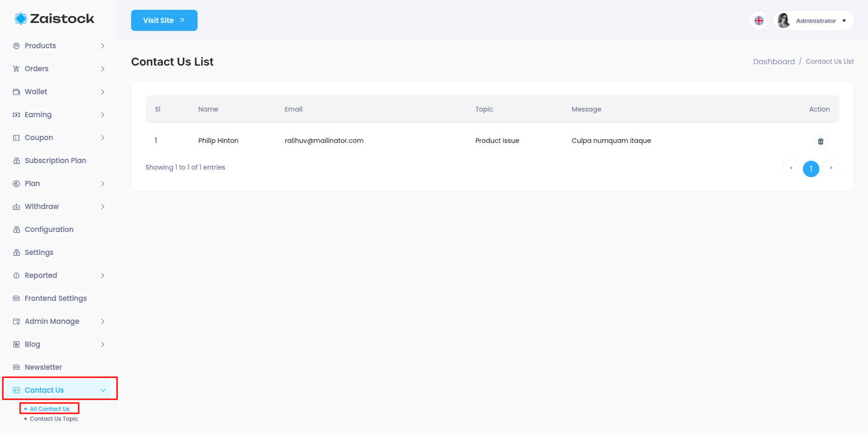Click the Plan euro icon
868x433 pixels.
tap(16, 184)
